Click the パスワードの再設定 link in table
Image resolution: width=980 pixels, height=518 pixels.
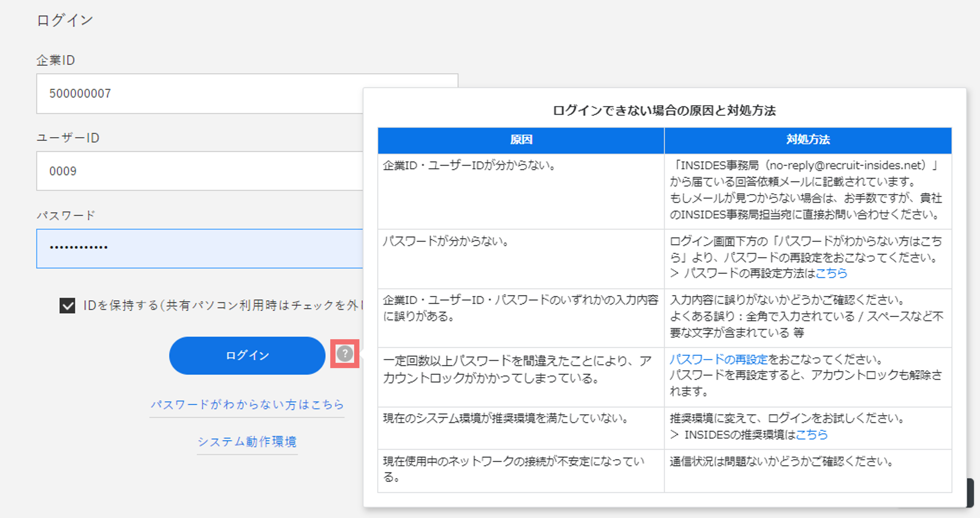pyautogui.click(x=719, y=359)
